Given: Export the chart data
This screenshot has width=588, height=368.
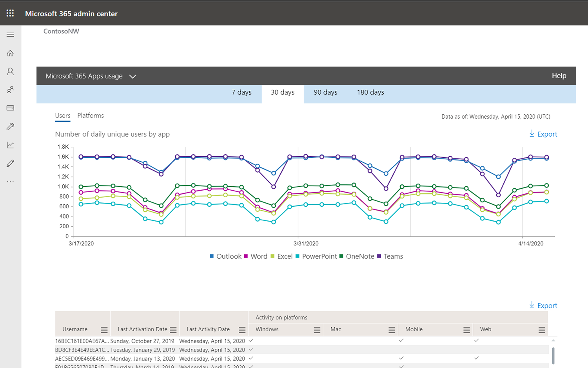Looking at the screenshot, I should coord(543,134).
